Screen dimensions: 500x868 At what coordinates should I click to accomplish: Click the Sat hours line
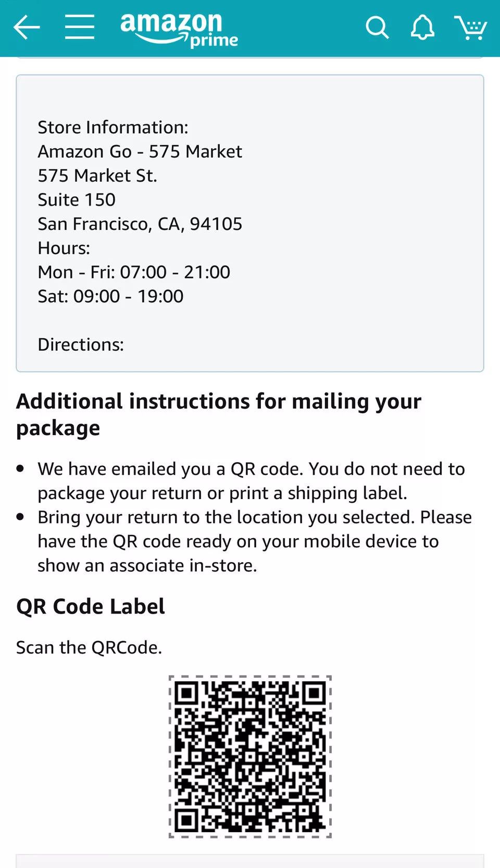110,296
